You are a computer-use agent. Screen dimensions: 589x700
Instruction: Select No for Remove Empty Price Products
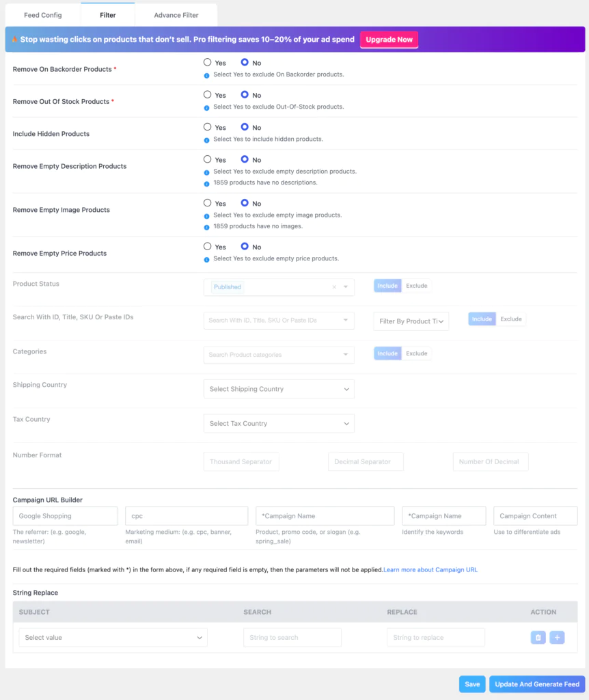(x=245, y=246)
